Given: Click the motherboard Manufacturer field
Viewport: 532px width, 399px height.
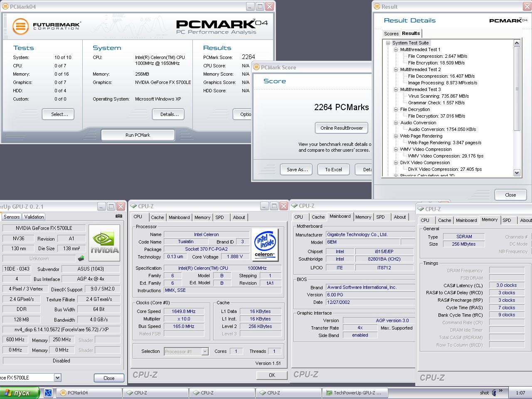Looking at the screenshot, I should pos(370,234).
